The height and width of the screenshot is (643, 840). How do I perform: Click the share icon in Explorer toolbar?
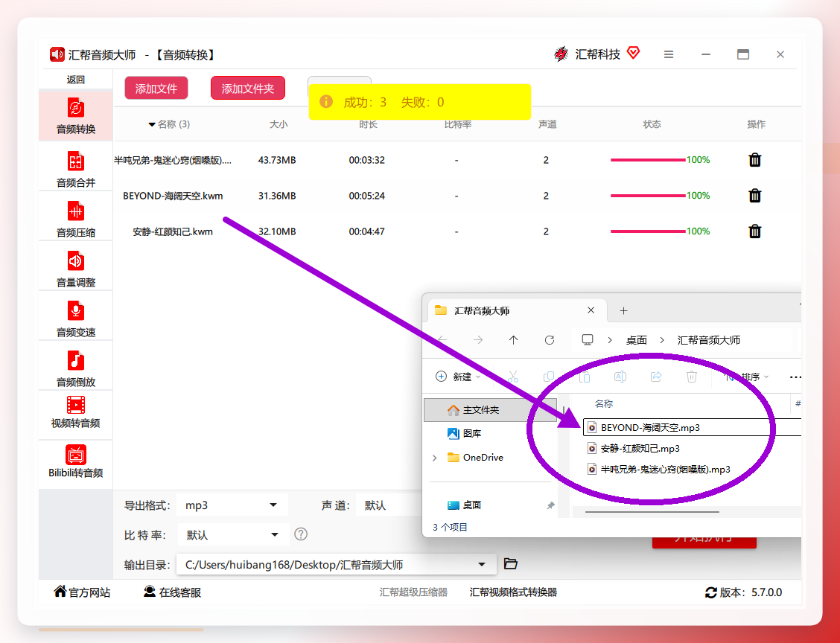(656, 377)
